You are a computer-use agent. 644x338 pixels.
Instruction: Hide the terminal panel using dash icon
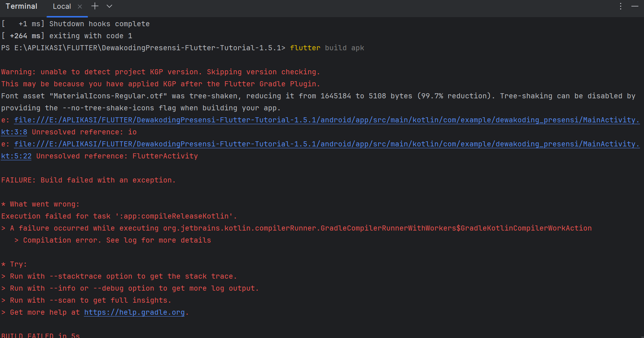click(635, 6)
